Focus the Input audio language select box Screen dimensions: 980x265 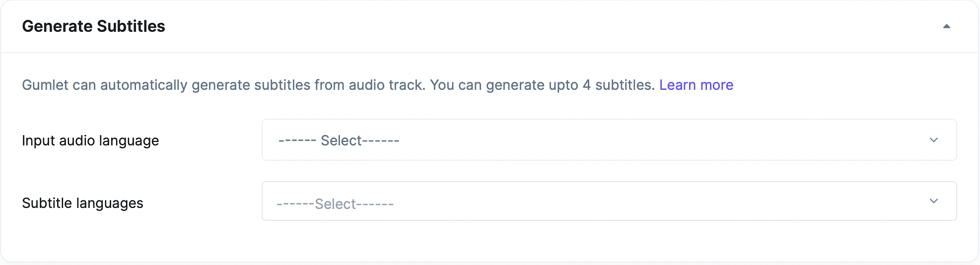coord(609,139)
